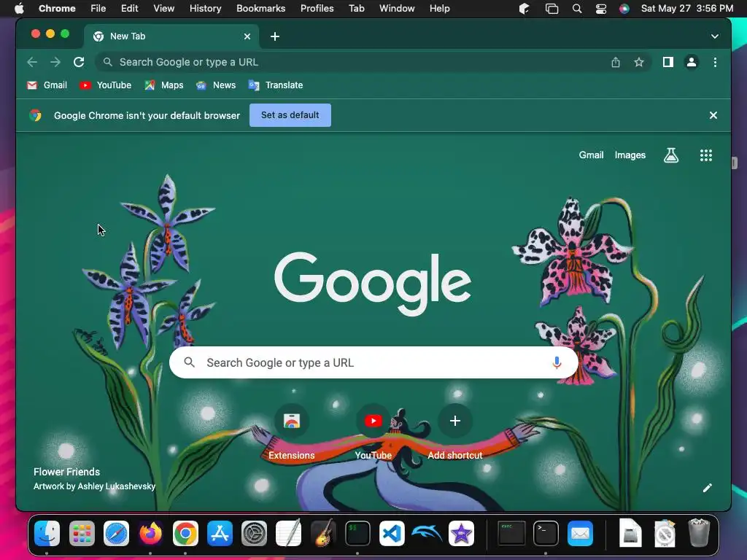Open the File menu
Image resolution: width=747 pixels, height=560 pixels.
coord(98,9)
